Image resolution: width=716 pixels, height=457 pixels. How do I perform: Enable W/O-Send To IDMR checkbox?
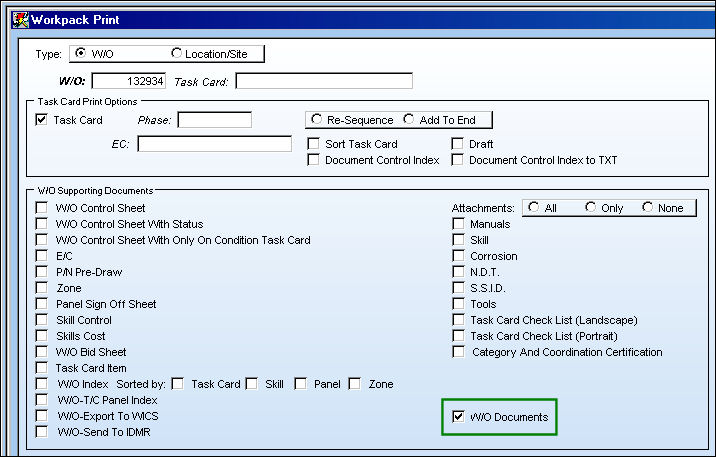point(42,431)
